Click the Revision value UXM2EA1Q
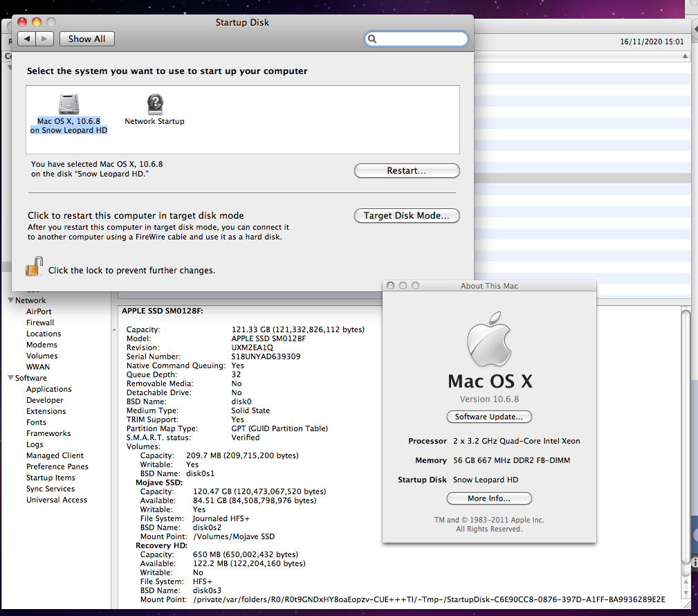Image resolution: width=698 pixels, height=616 pixels. click(x=252, y=347)
